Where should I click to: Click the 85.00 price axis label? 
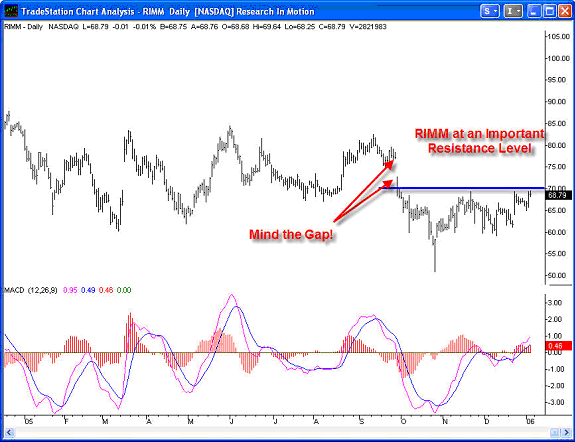coord(557,124)
